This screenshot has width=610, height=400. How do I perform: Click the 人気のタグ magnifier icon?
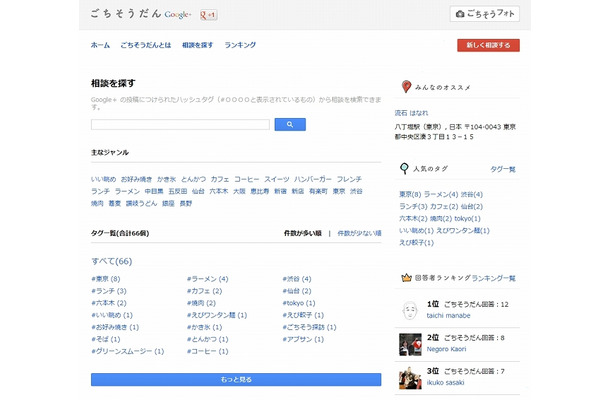404,168
